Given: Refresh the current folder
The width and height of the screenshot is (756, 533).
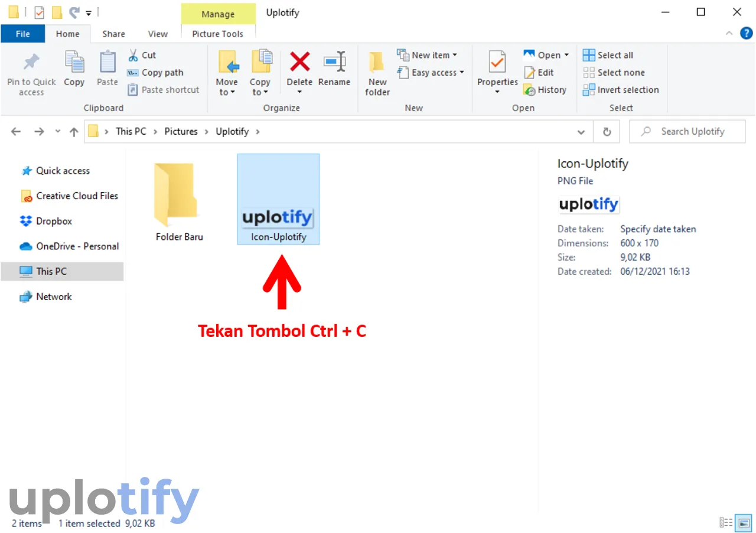Looking at the screenshot, I should point(607,132).
